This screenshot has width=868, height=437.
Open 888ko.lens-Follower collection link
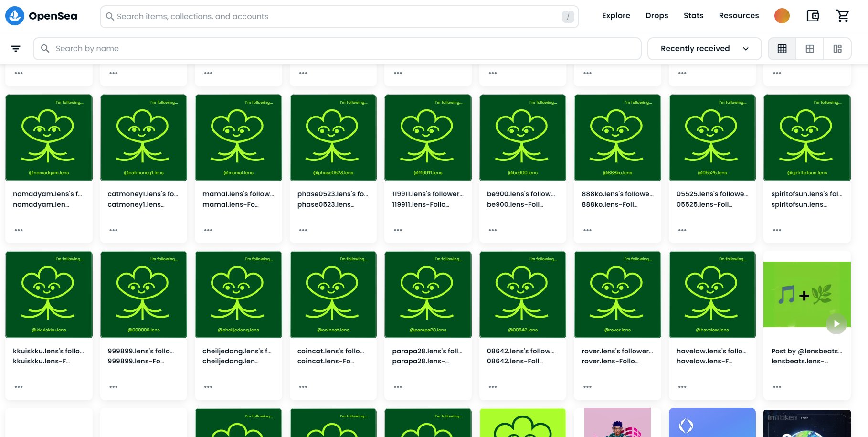point(610,204)
